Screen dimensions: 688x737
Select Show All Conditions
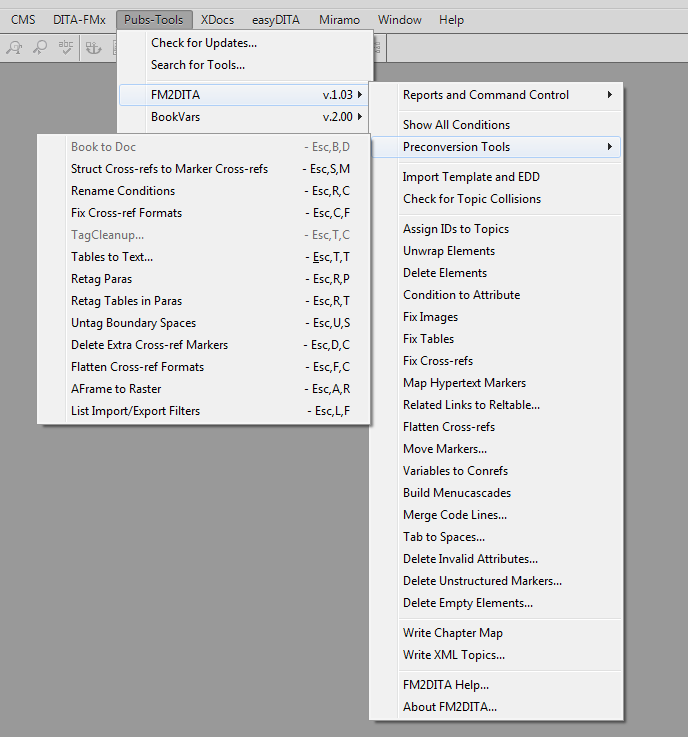496,125
